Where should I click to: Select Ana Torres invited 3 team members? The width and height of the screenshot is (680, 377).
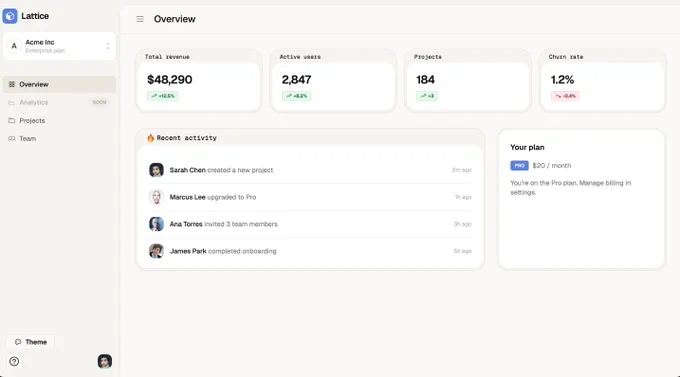tap(310, 224)
